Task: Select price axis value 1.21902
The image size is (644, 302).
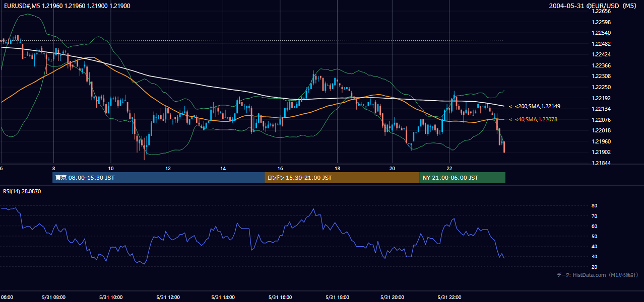Action: click(602, 153)
